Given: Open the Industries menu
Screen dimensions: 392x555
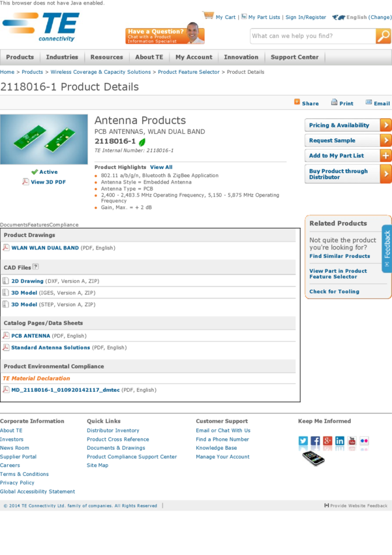Looking at the screenshot, I should click(62, 57).
